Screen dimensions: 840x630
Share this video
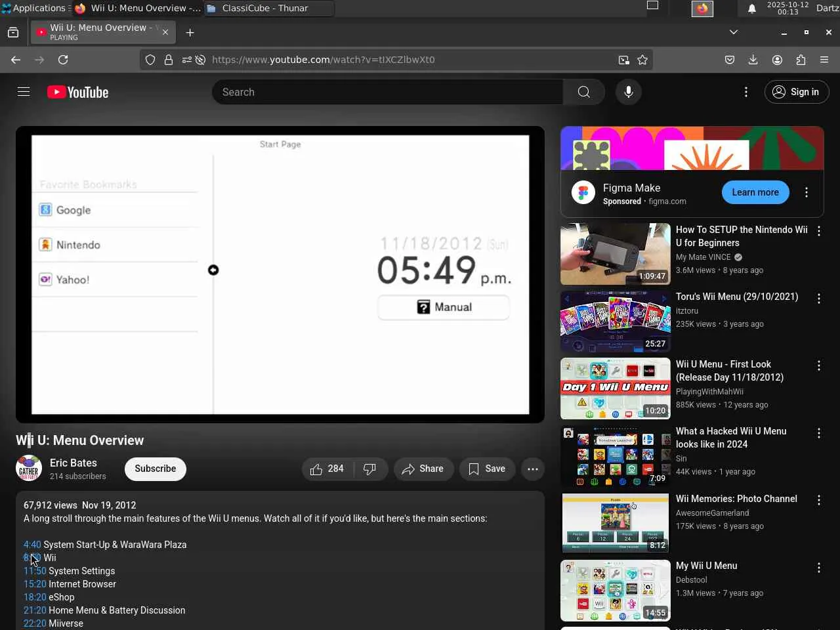click(423, 469)
